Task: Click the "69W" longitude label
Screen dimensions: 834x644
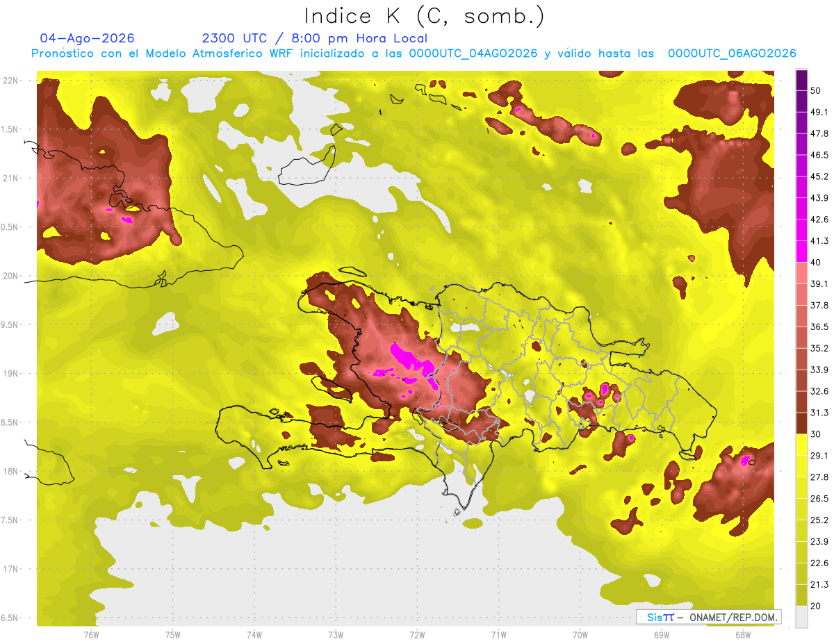Action: [x=662, y=634]
